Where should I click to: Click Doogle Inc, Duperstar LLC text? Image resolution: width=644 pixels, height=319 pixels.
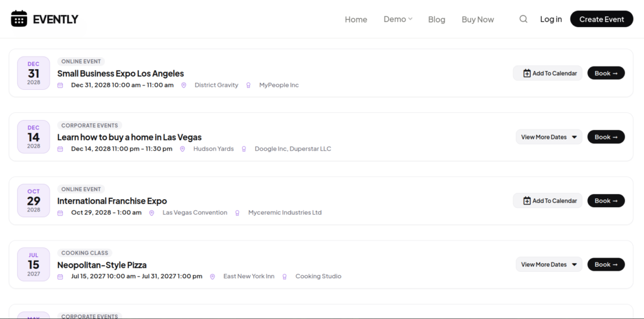[293, 148]
